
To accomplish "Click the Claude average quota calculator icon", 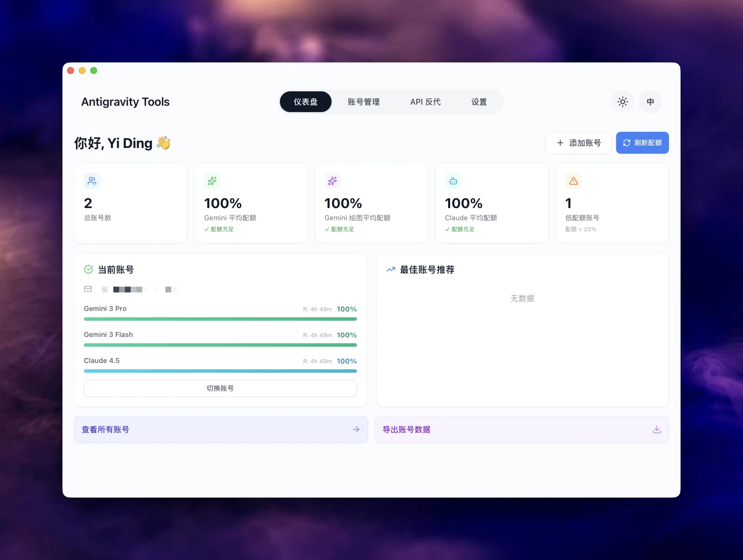I will pos(453,181).
